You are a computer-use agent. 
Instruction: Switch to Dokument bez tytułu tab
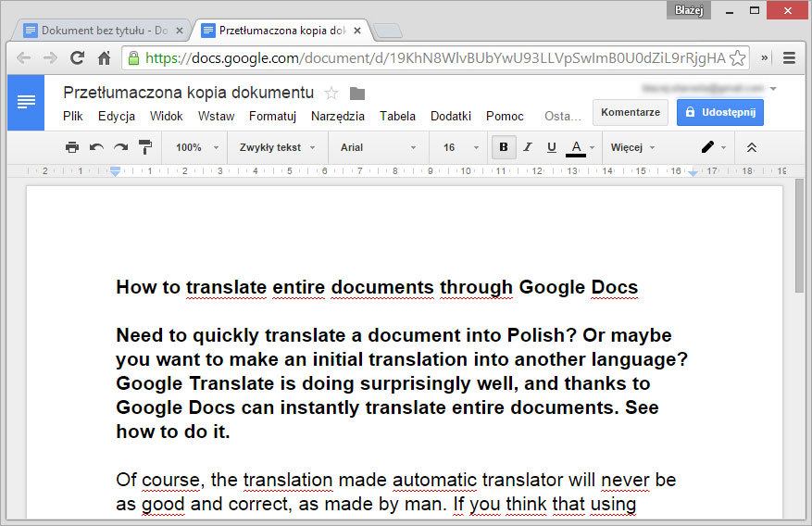click(x=101, y=31)
